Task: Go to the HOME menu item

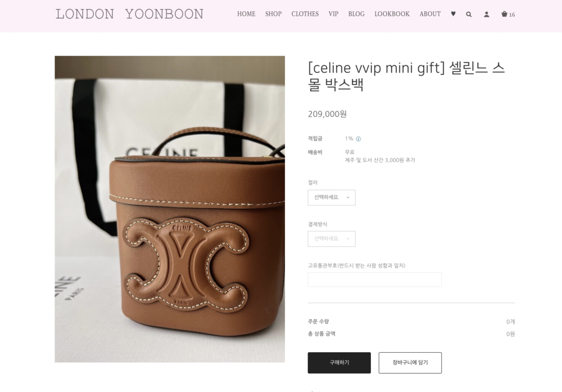Action: [x=246, y=14]
